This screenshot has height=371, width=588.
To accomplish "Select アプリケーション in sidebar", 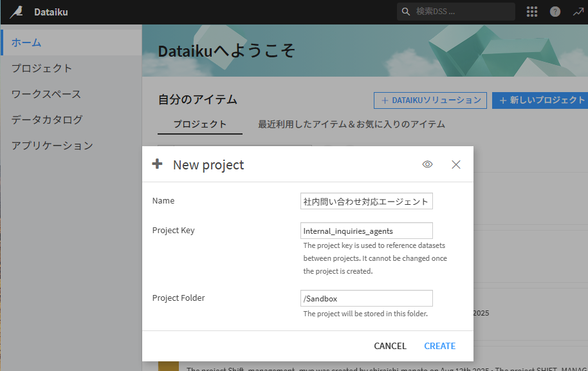I will pyautogui.click(x=52, y=146).
